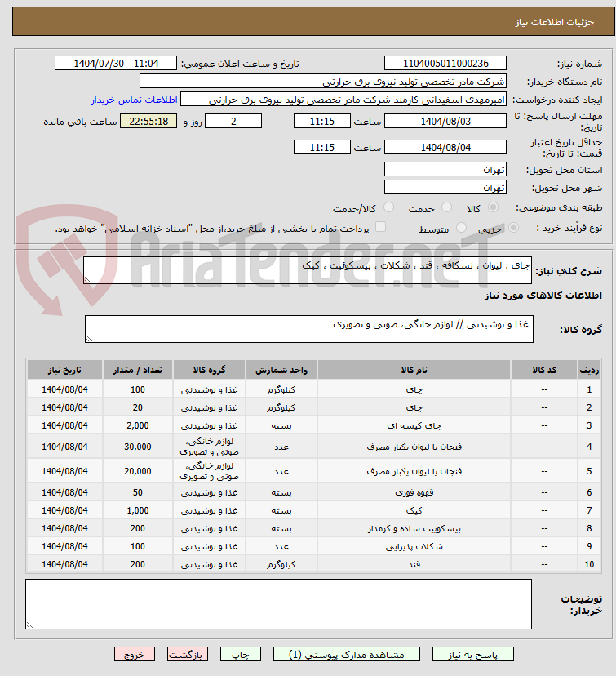The image size is (616, 676).
Task: Click the تعداد / مقدار column header
Action: tap(137, 370)
